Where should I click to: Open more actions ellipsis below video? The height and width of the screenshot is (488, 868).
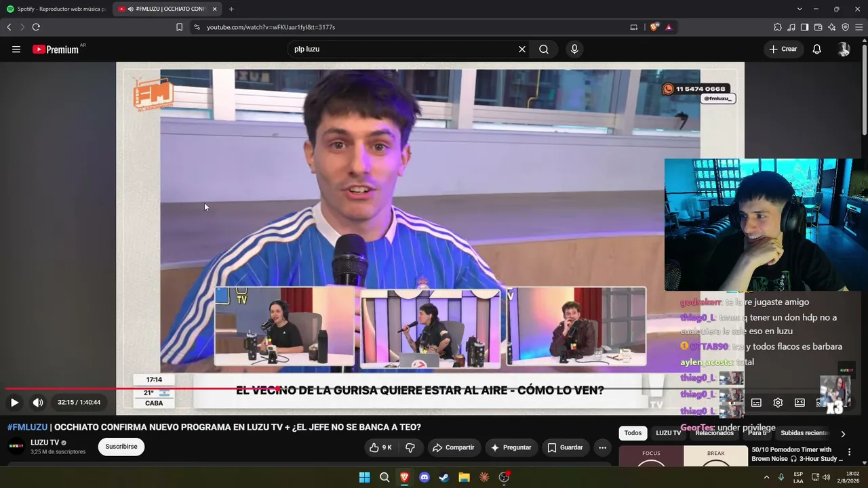602,447
